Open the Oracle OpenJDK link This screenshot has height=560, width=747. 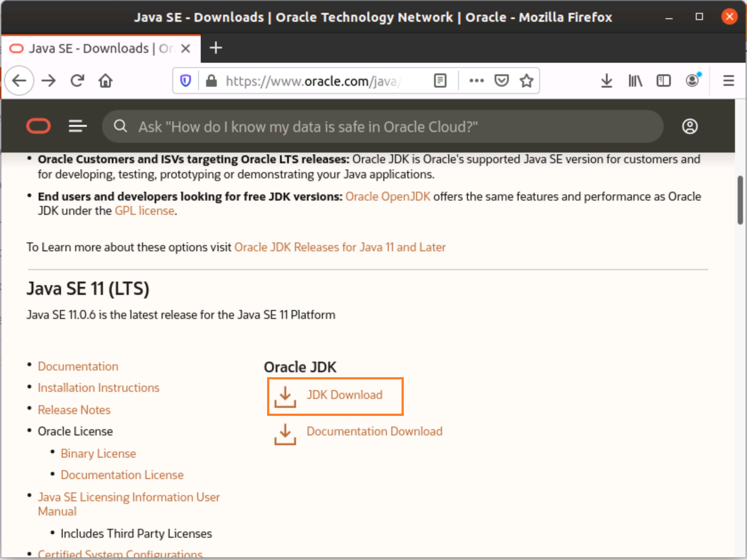coord(388,197)
